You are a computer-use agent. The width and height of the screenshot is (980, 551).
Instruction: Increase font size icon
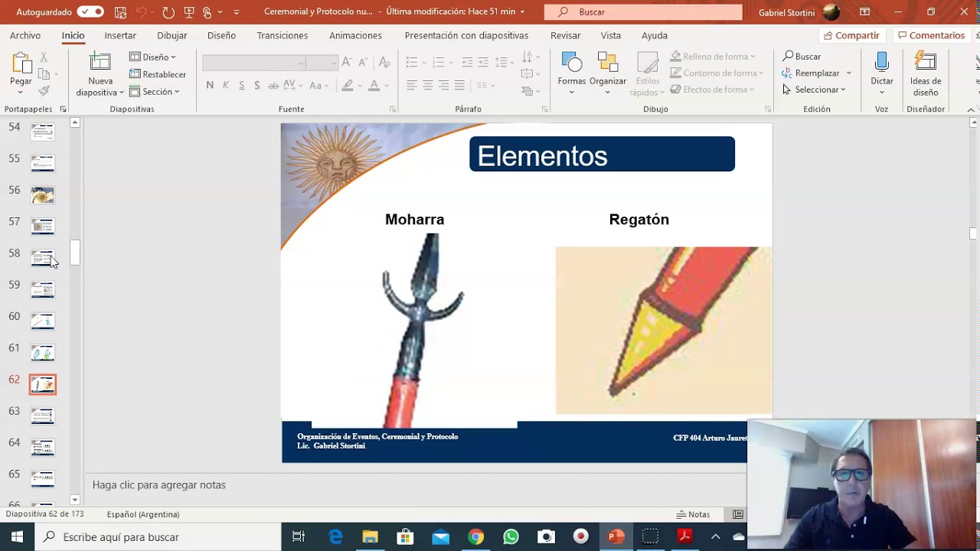(x=347, y=63)
